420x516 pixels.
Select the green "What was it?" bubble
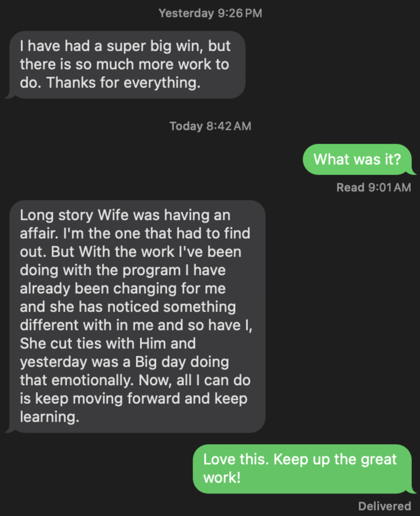click(357, 159)
